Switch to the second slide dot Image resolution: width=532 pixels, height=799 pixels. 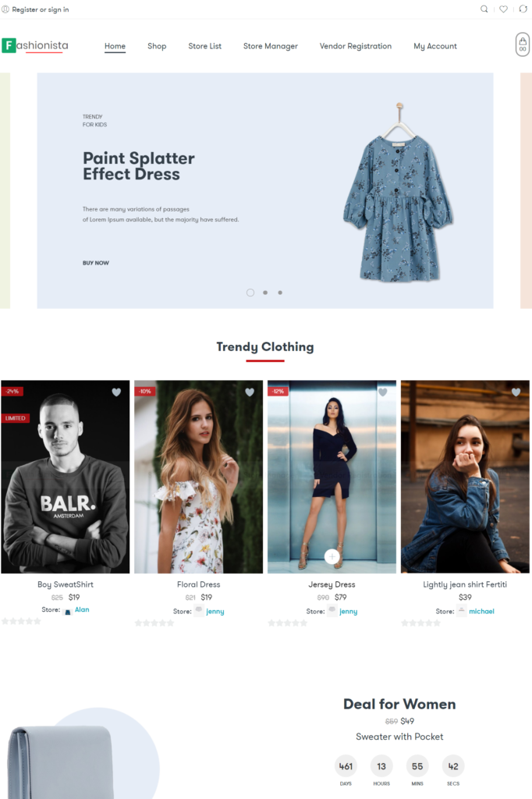coord(265,293)
